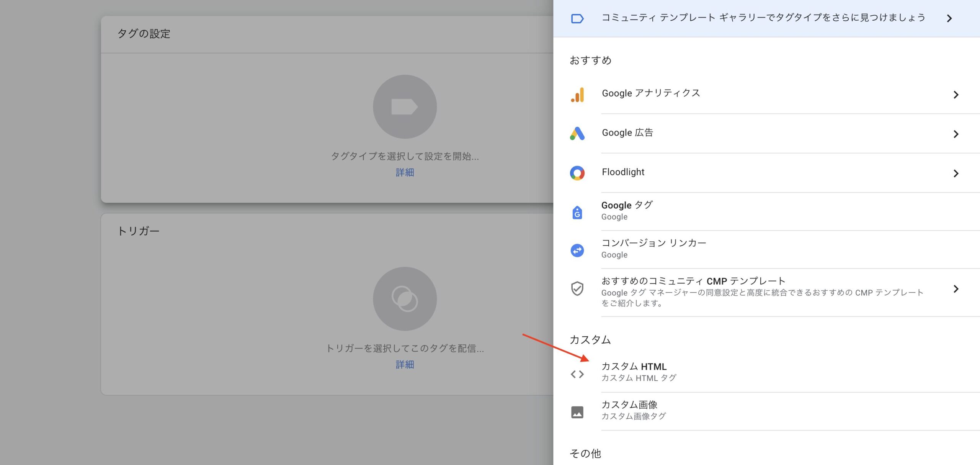The height and width of the screenshot is (465, 980).
Task: Click the Google タグ blue tag icon
Action: click(x=577, y=212)
